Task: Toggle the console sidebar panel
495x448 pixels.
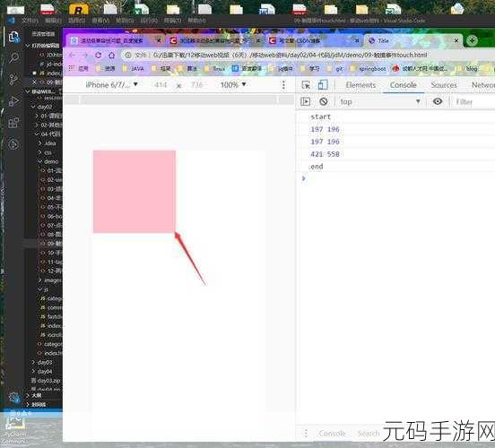Action: [x=306, y=101]
